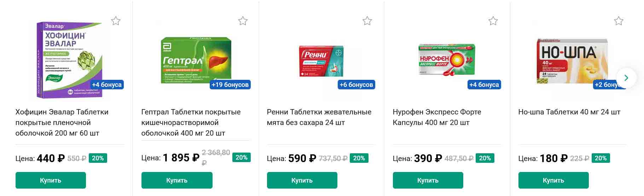Hit Купить button for Но-шпа

click(x=553, y=180)
